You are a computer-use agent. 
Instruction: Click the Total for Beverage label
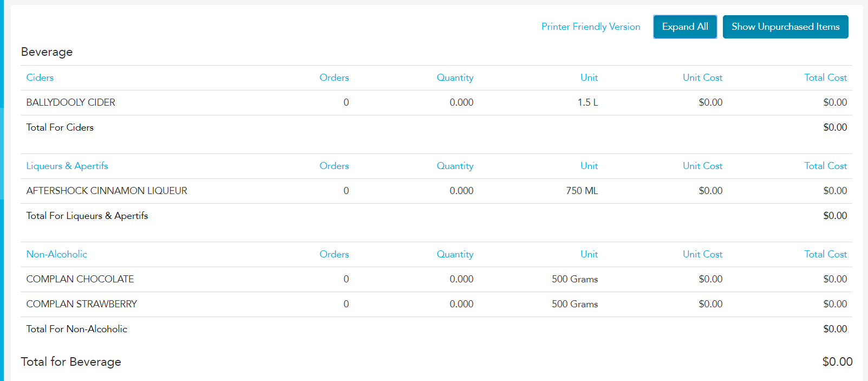(x=71, y=361)
